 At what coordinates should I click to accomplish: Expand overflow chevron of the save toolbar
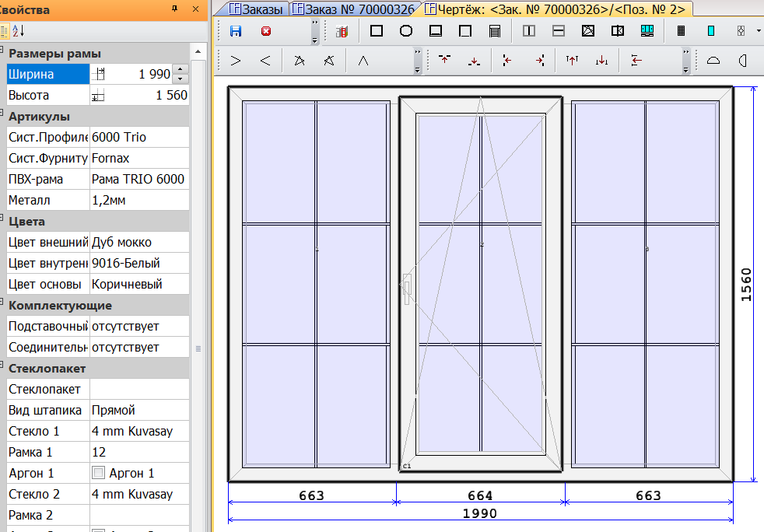tap(315, 32)
